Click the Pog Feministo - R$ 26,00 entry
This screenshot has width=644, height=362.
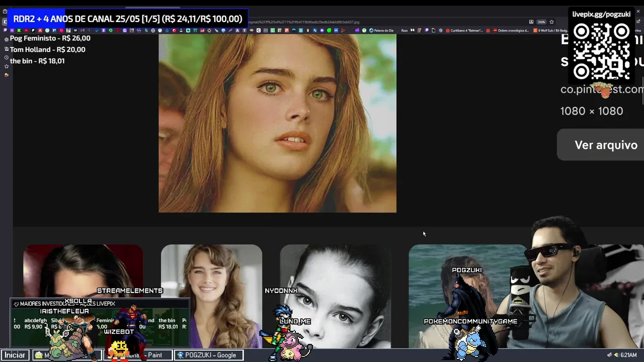pos(50,38)
